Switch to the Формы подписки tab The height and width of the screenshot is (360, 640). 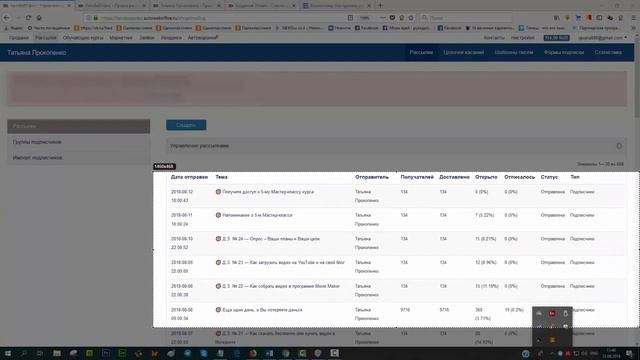pos(564,52)
